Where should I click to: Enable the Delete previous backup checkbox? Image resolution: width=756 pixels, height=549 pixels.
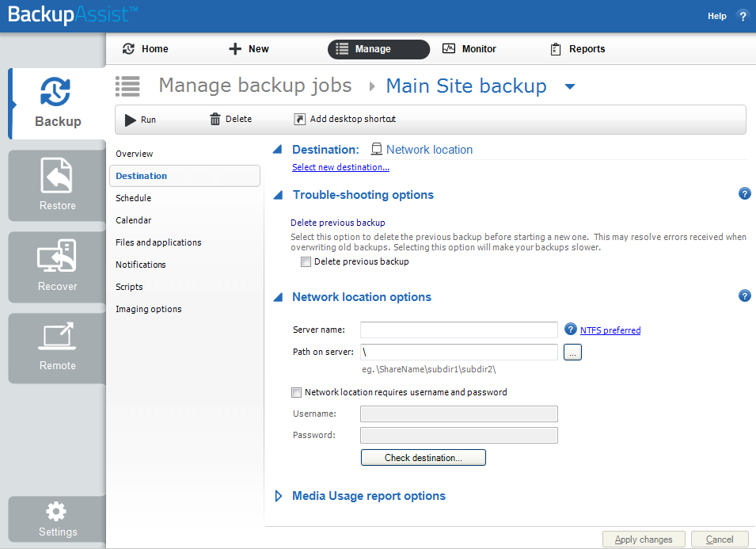(x=306, y=262)
